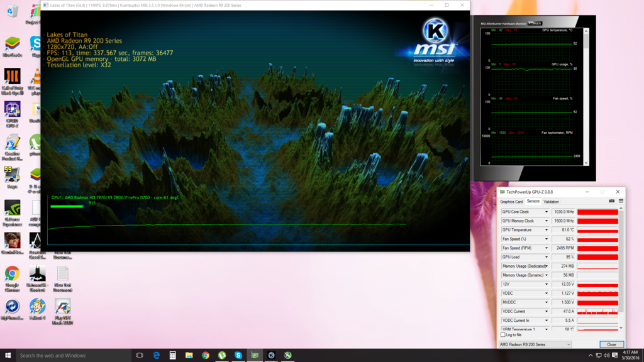Click the taskbar clock showing 4:17 AM
The image size is (644, 362).
pos(630,356)
